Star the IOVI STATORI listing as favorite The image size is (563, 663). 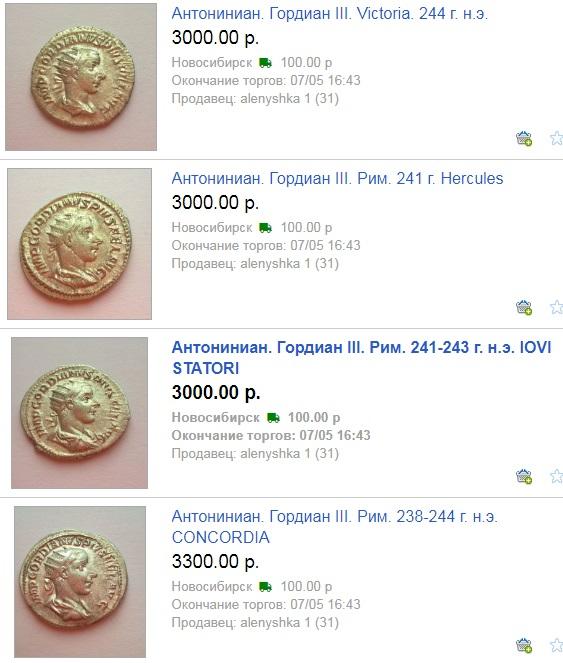tap(556, 476)
